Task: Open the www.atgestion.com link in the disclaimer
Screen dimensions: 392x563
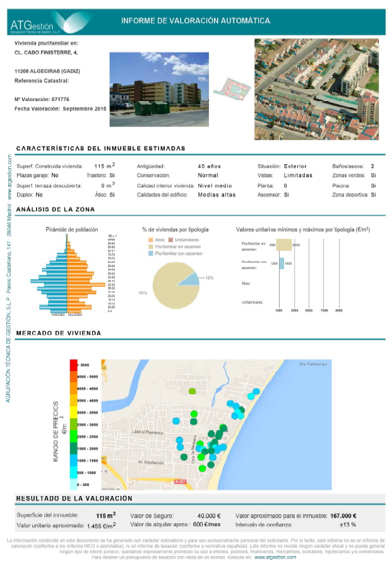Action: [275, 557]
